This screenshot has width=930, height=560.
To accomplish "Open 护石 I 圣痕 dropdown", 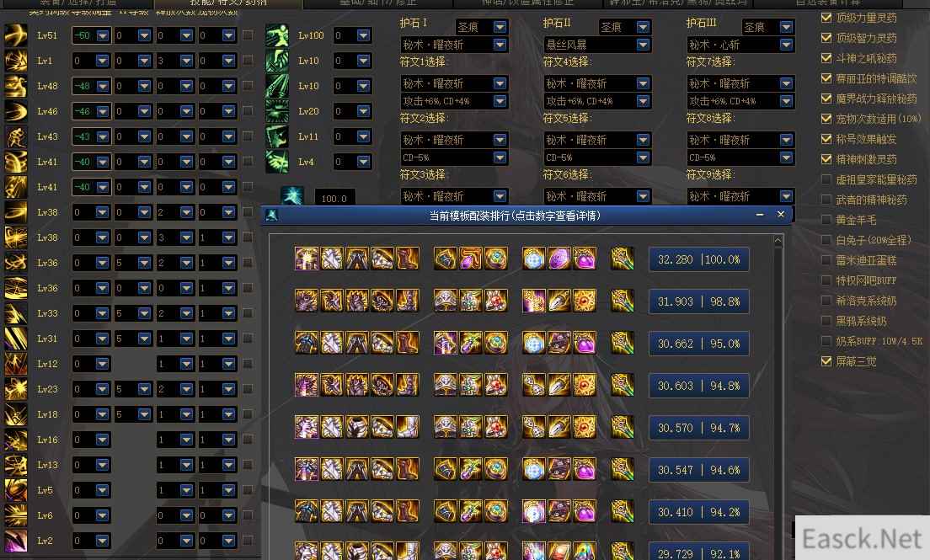I will point(482,27).
